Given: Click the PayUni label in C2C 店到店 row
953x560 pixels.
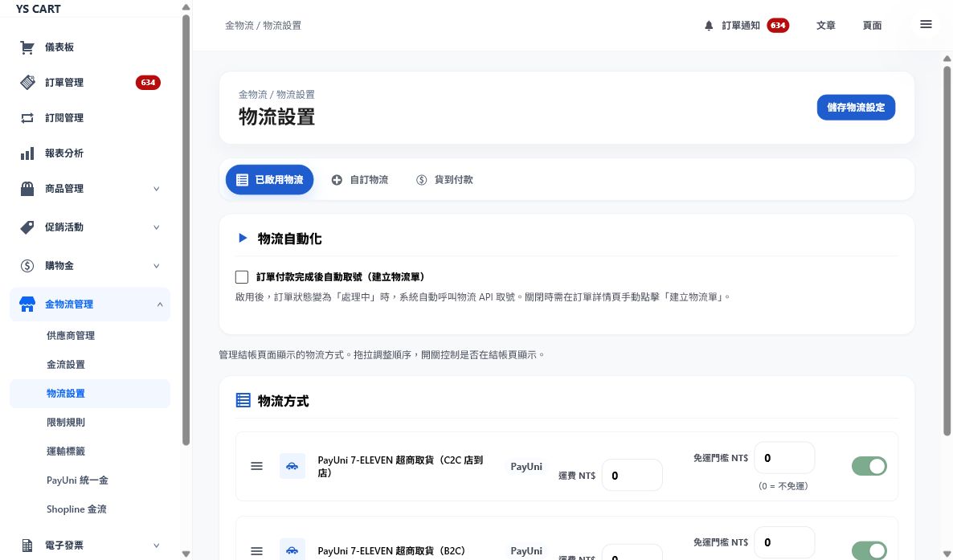Looking at the screenshot, I should pos(526,466).
